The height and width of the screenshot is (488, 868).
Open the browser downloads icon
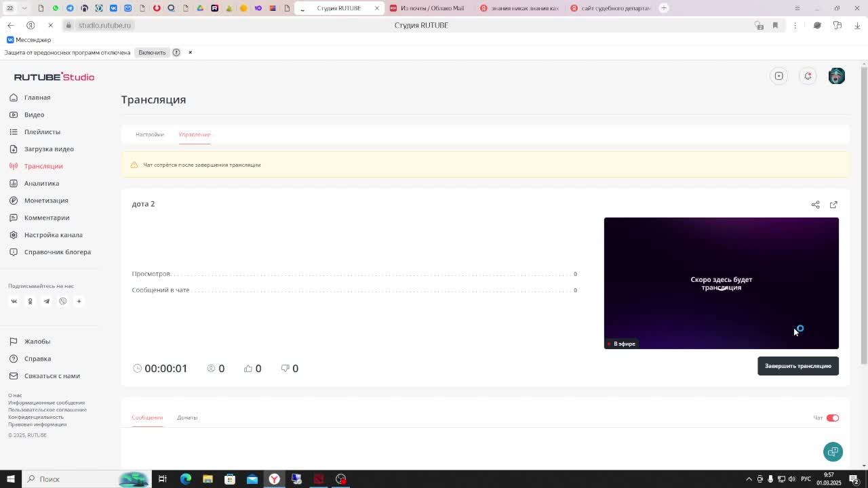tap(857, 25)
